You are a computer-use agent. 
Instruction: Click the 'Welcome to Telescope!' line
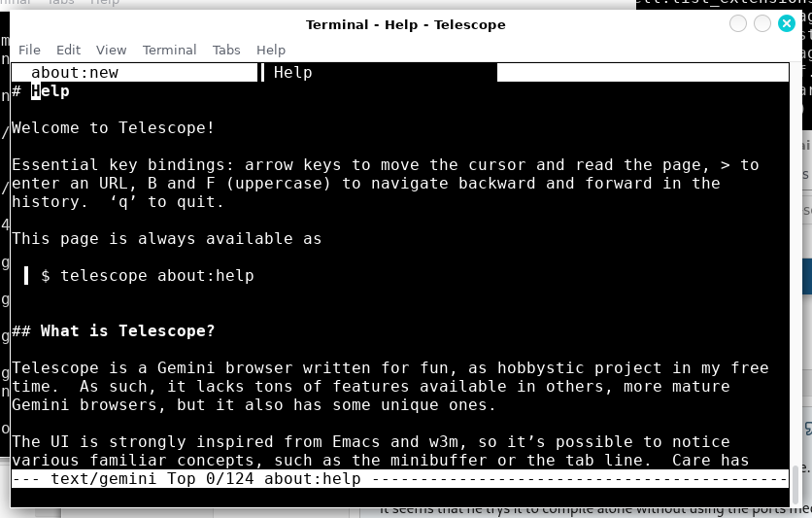click(113, 128)
